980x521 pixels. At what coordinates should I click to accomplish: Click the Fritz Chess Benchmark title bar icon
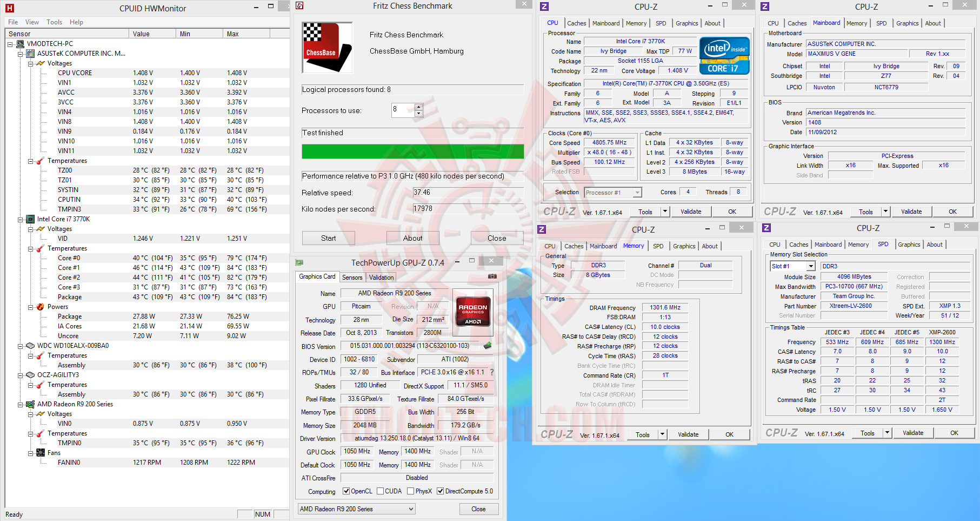click(x=299, y=6)
